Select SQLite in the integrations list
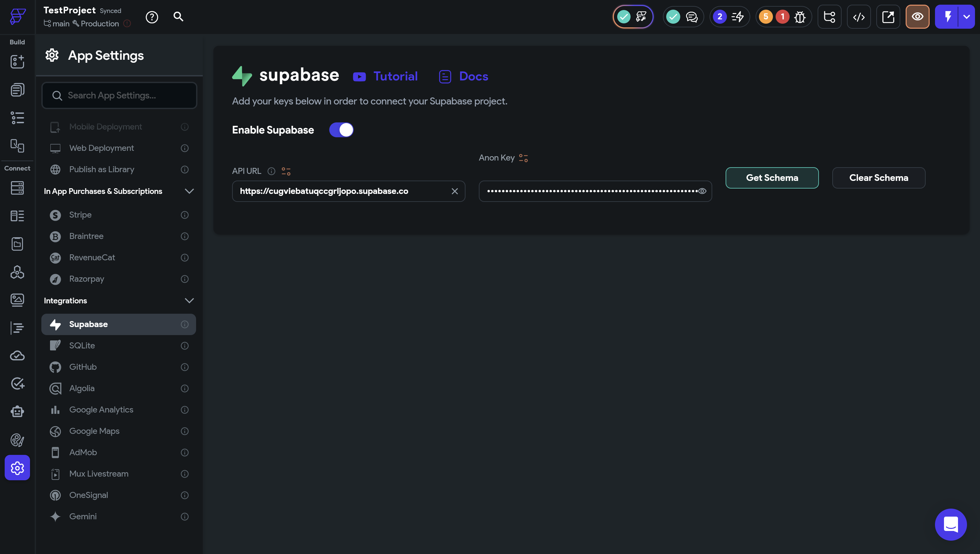This screenshot has width=980, height=554. tap(82, 345)
